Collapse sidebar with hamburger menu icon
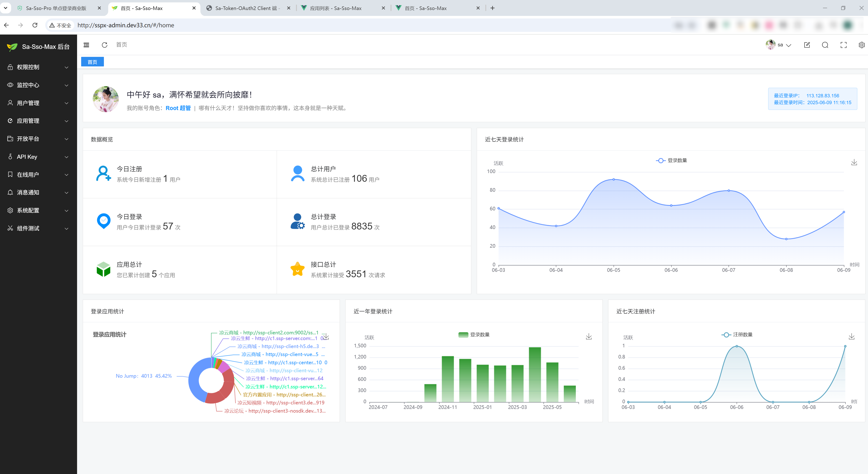The image size is (868, 474). point(86,45)
